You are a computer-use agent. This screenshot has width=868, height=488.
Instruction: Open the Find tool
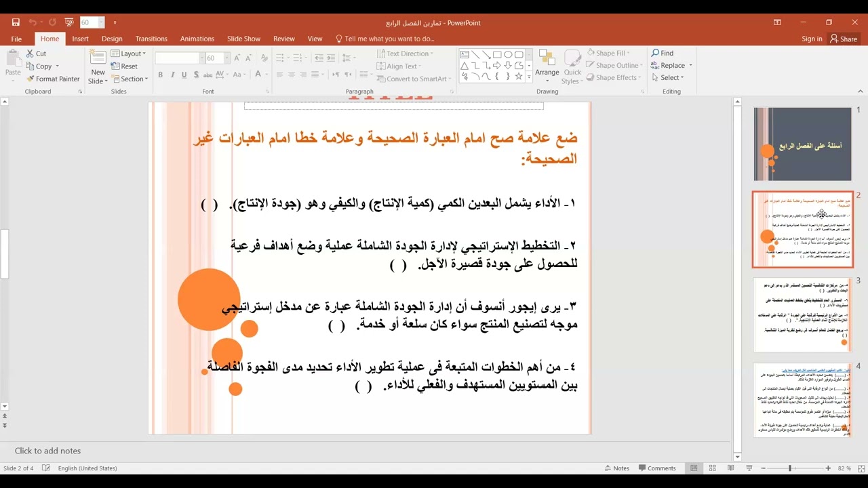pos(663,53)
